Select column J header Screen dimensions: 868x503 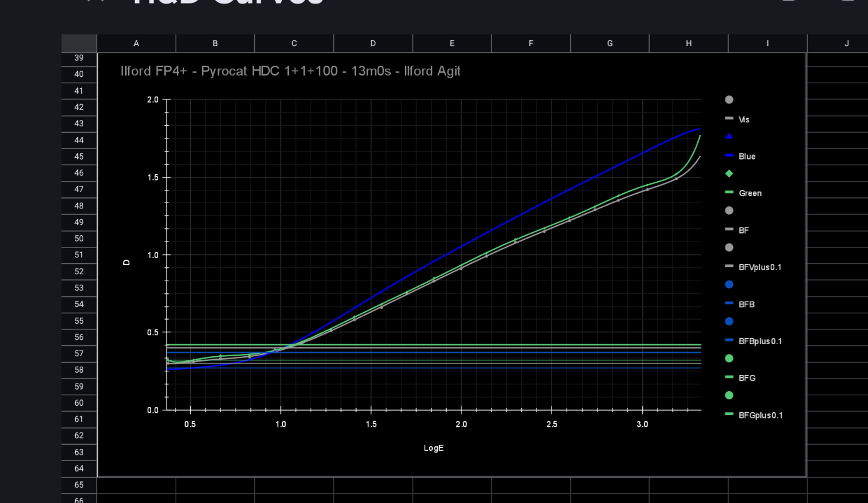point(846,44)
